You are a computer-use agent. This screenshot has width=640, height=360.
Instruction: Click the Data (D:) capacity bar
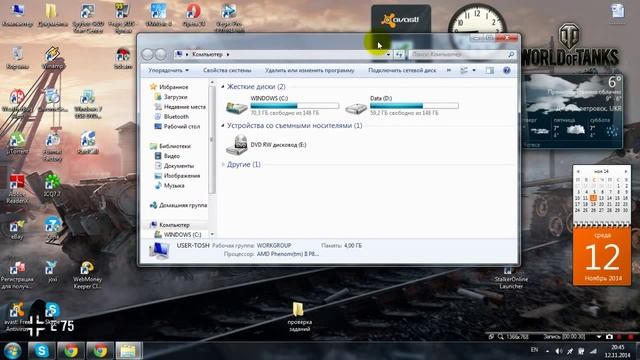[x=414, y=106]
